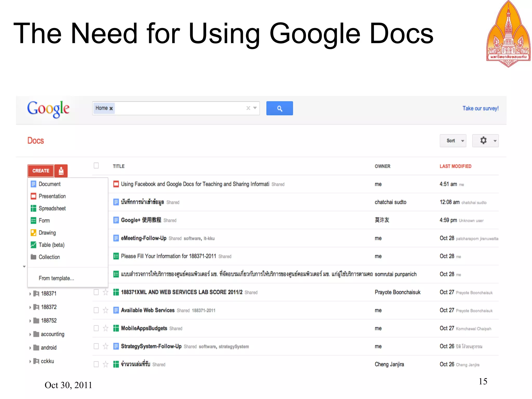Screen dimensions: 532x399
Task: Star the Available Web Services document
Action: click(105, 310)
